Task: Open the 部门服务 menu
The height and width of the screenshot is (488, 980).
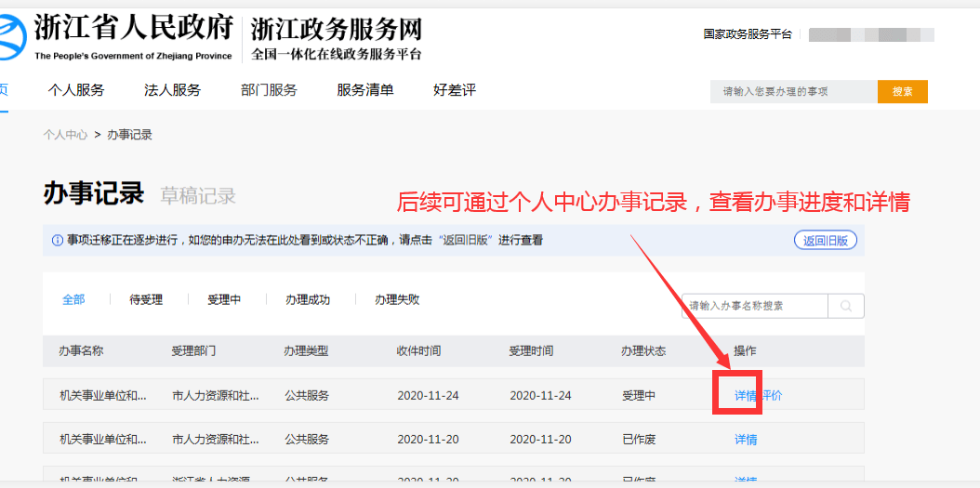Action: 269,90
